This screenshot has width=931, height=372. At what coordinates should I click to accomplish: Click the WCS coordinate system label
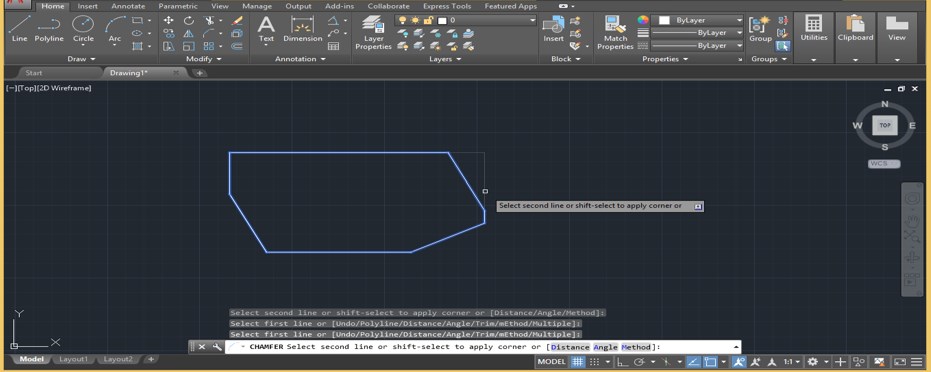pos(884,164)
